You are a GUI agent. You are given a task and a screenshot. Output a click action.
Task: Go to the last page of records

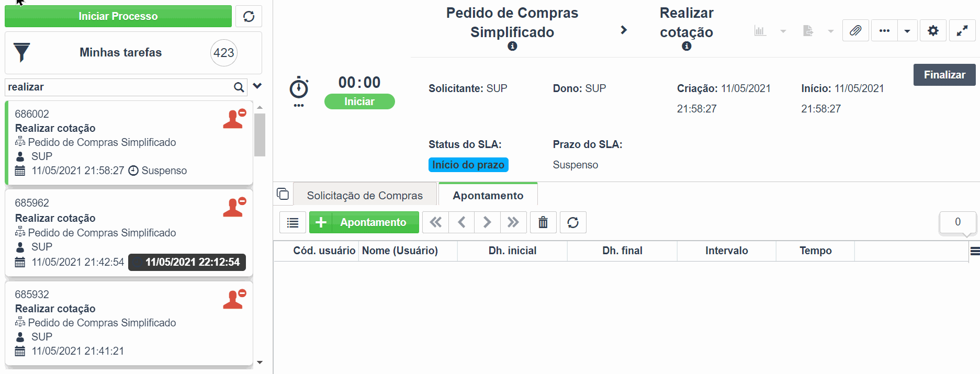[513, 222]
